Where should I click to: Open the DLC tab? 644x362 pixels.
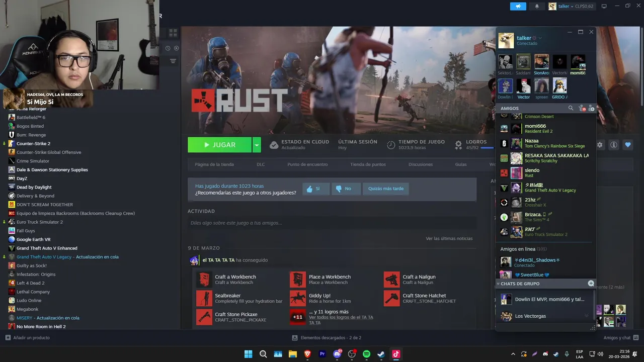[x=261, y=164]
